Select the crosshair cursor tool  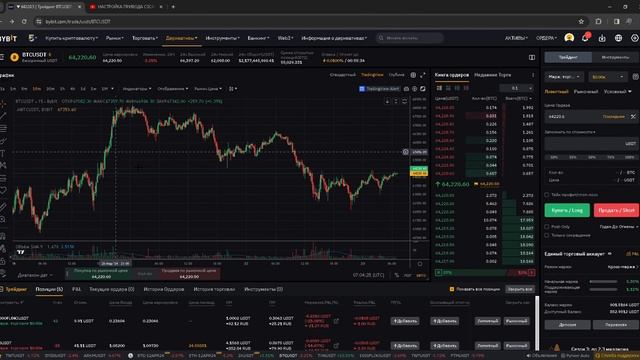pos(3,104)
